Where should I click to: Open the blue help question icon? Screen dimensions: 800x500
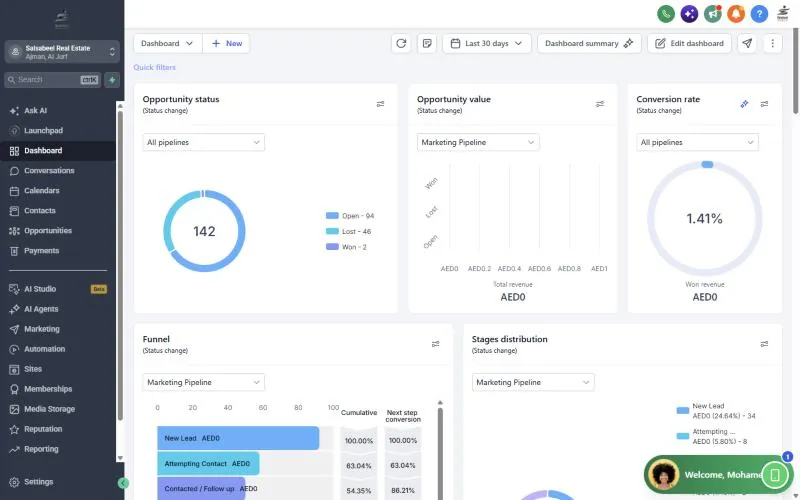(759, 14)
